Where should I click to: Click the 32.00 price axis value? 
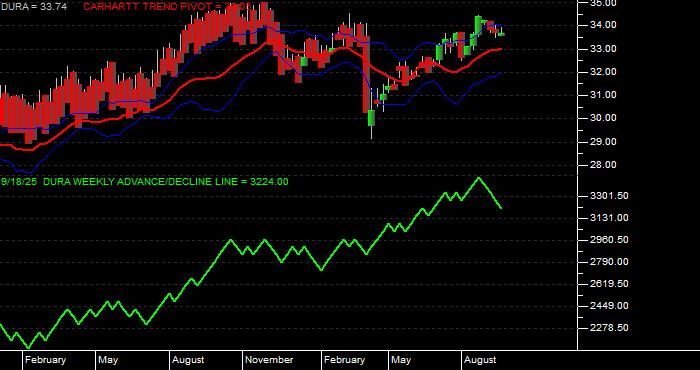pos(604,72)
